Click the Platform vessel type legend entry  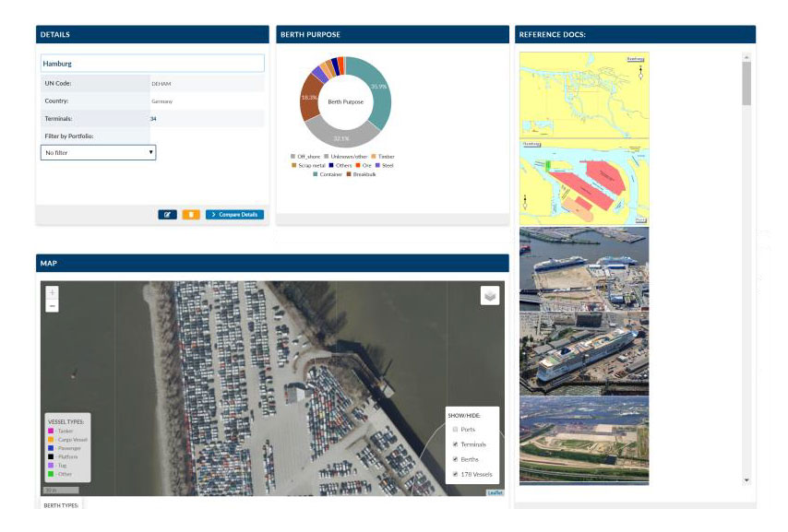[63, 456]
